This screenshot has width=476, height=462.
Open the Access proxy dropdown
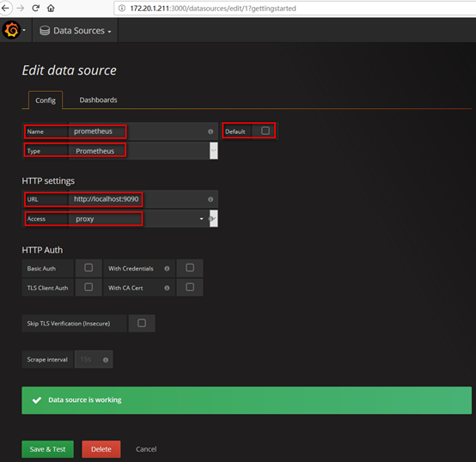pyautogui.click(x=143, y=219)
